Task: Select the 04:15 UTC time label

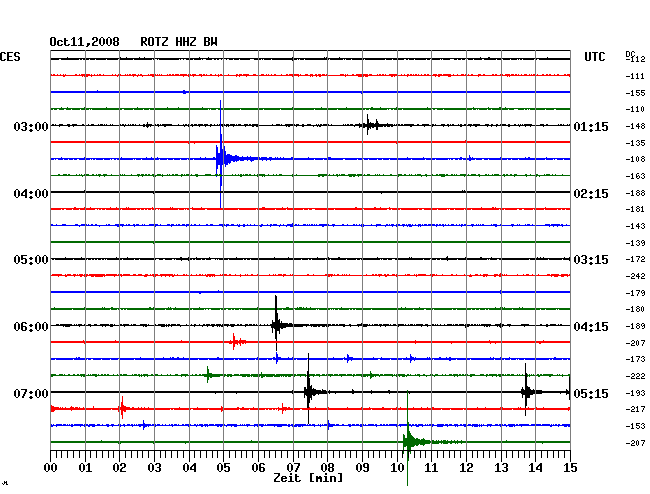Action: tap(591, 327)
